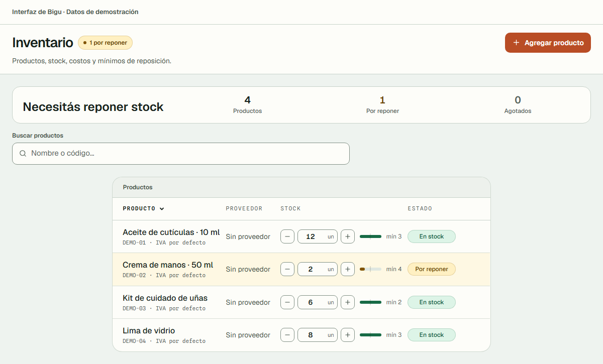
Task: Increase stock for Lima de vidrio
Action: click(x=348, y=335)
